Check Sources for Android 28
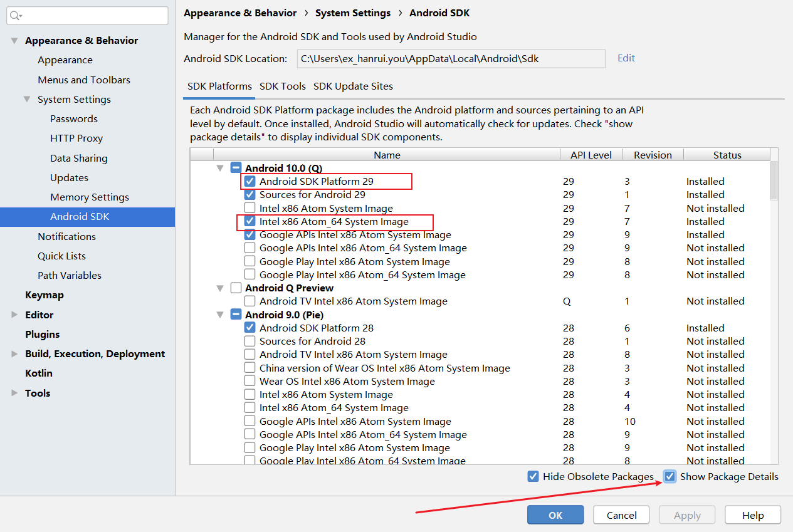The width and height of the screenshot is (793, 532). pos(250,341)
